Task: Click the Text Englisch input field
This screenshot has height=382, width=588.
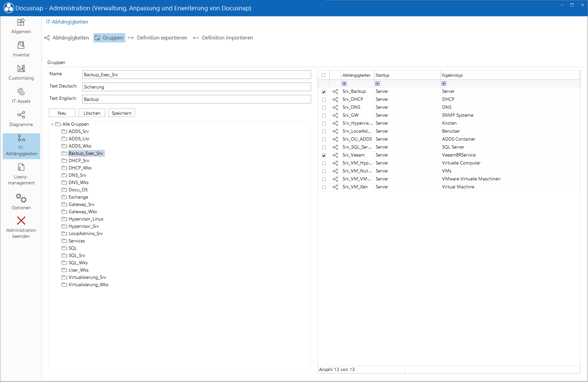Action: (196, 99)
